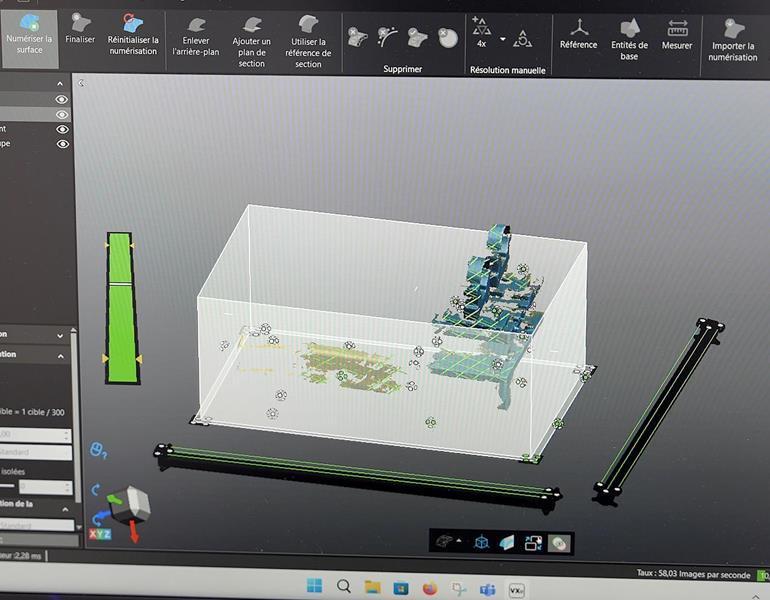Screen dimensions: 770x600
Task: Click the refresh-resolution triangle icon
Action: [x=522, y=38]
